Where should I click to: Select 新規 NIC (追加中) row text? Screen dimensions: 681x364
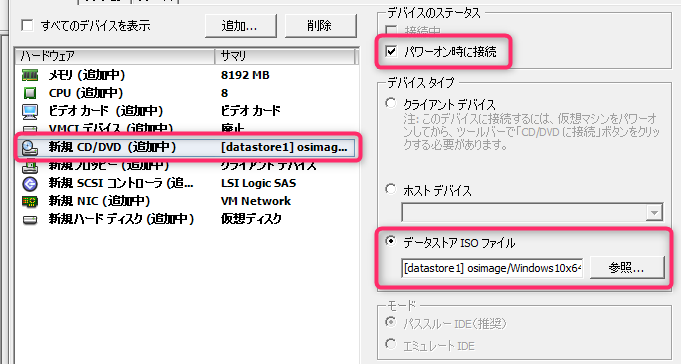[99, 201]
